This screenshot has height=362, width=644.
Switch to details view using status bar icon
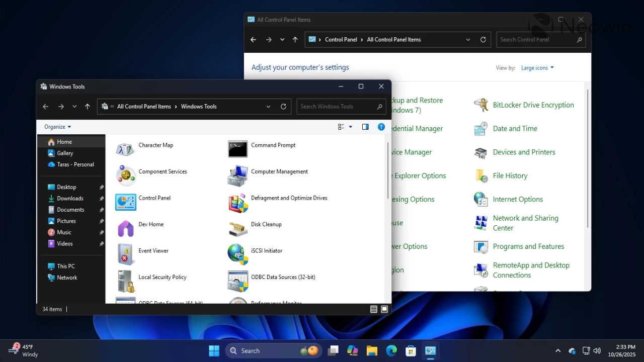coord(373,309)
